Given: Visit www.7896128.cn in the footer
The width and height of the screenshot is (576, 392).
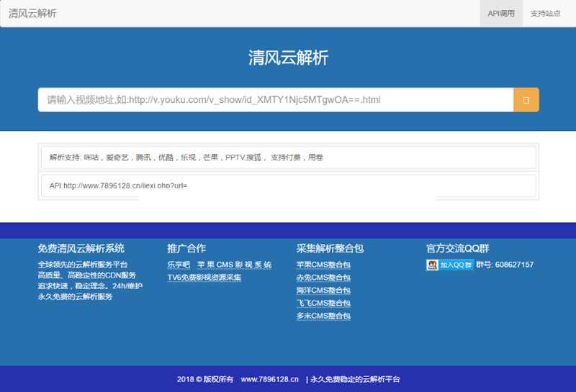Looking at the screenshot, I should point(269,379).
